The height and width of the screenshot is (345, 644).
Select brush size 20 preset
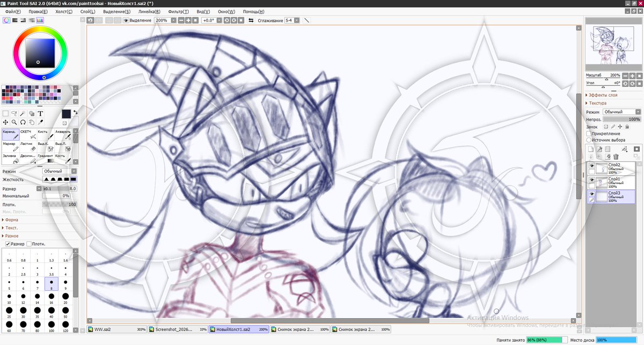[65, 298]
